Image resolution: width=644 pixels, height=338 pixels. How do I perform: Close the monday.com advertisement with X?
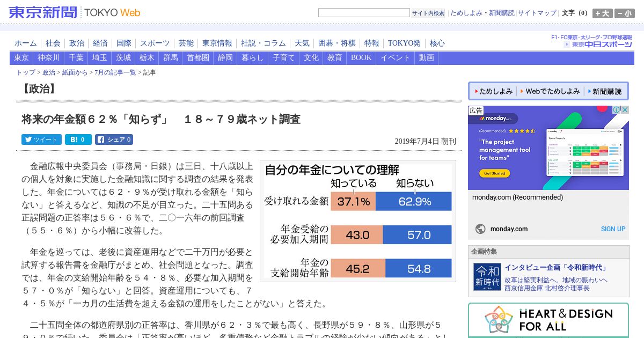point(625,110)
